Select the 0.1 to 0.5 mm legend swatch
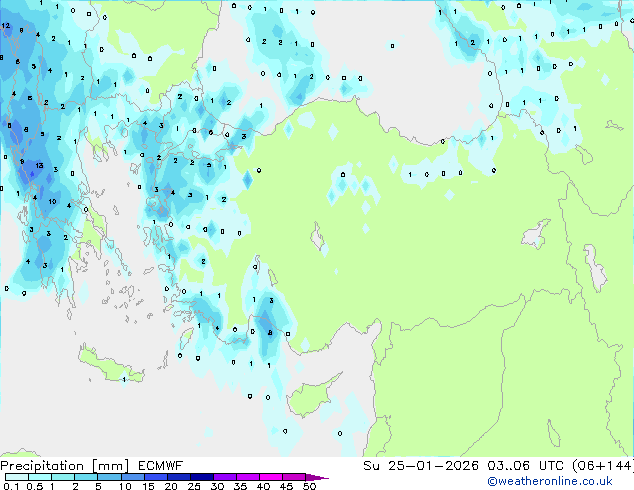Image resolution: width=634 pixels, height=490 pixels. point(17,477)
